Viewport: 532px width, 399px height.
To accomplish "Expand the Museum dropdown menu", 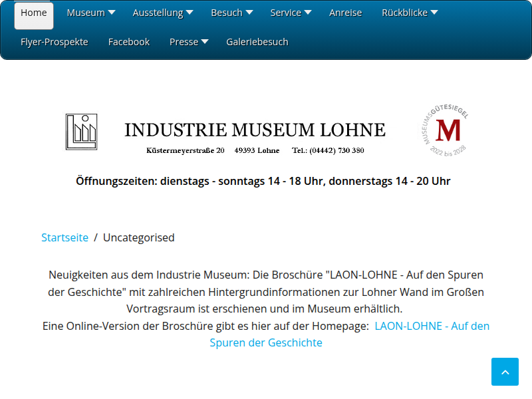I will point(90,13).
